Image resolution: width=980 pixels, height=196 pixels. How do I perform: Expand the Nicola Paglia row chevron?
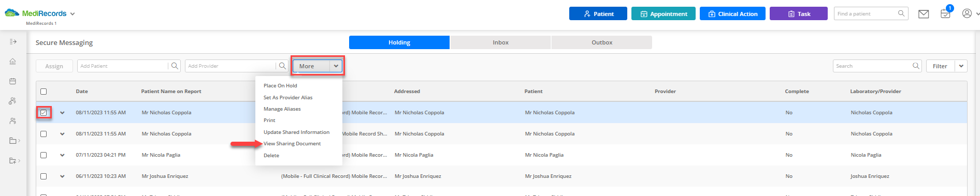62,155
